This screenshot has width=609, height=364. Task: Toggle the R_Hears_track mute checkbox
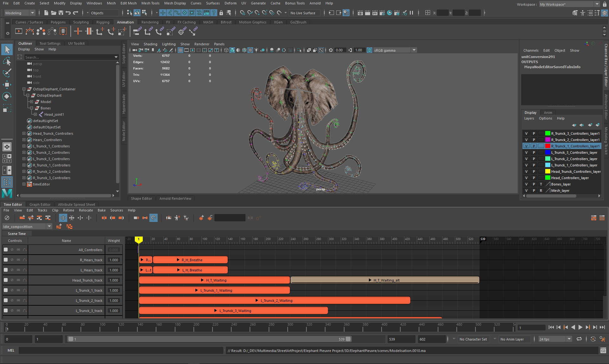click(x=6, y=260)
